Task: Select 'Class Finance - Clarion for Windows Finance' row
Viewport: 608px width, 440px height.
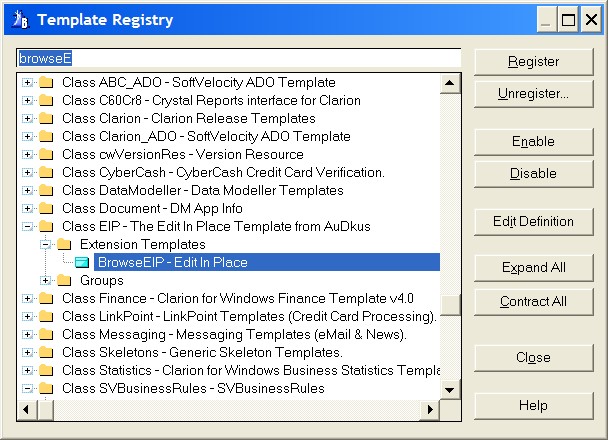Action: tap(238, 298)
